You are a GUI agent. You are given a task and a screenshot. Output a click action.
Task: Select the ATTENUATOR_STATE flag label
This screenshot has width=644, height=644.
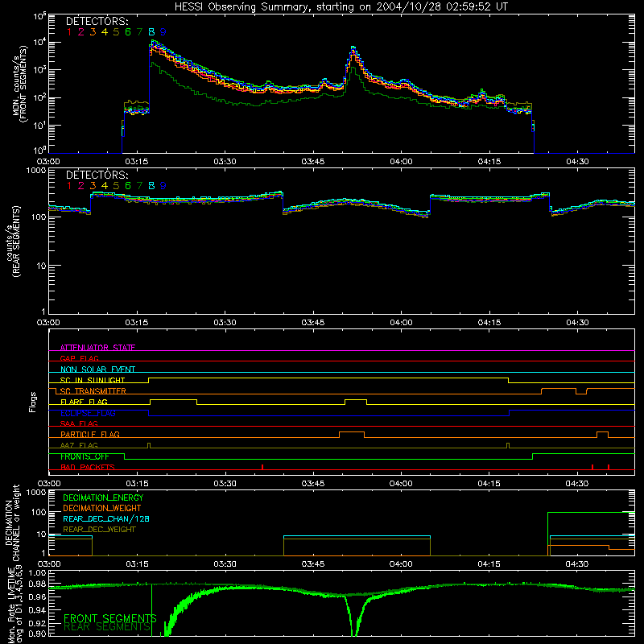97,348
